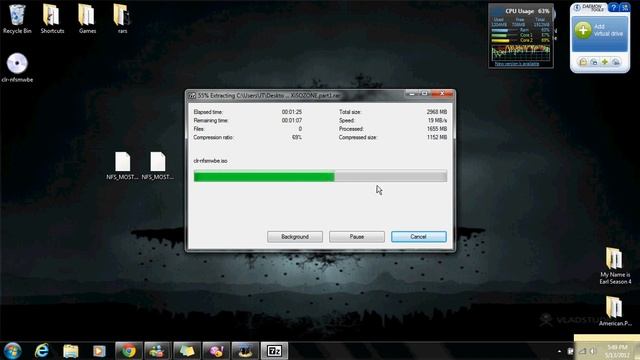Switch to Google Chrome in taskbar

point(129,351)
